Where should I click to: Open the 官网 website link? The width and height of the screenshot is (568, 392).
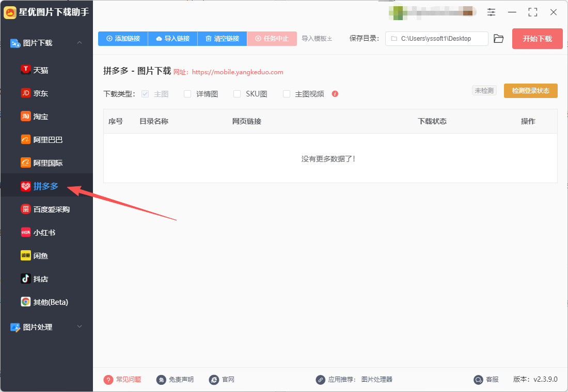[222, 379]
